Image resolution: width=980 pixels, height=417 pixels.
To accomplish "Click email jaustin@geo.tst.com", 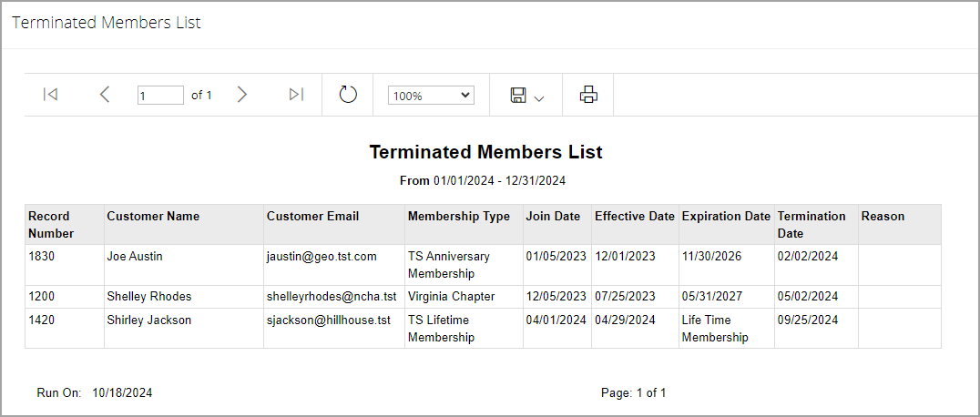I will click(322, 257).
